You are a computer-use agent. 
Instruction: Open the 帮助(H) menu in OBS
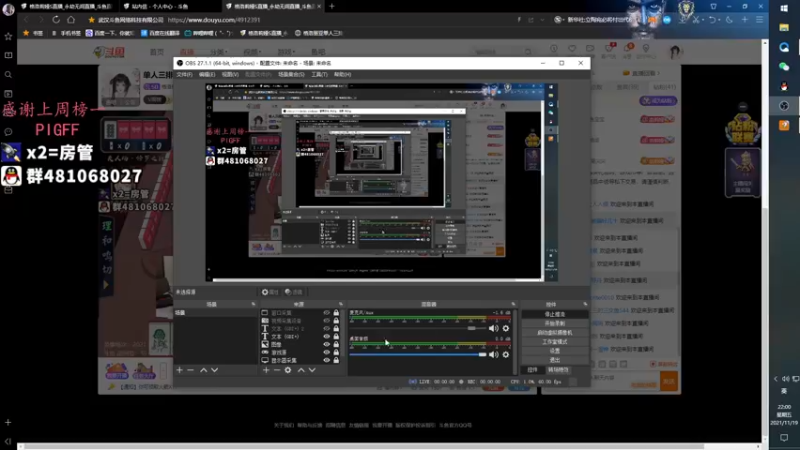pos(342,74)
